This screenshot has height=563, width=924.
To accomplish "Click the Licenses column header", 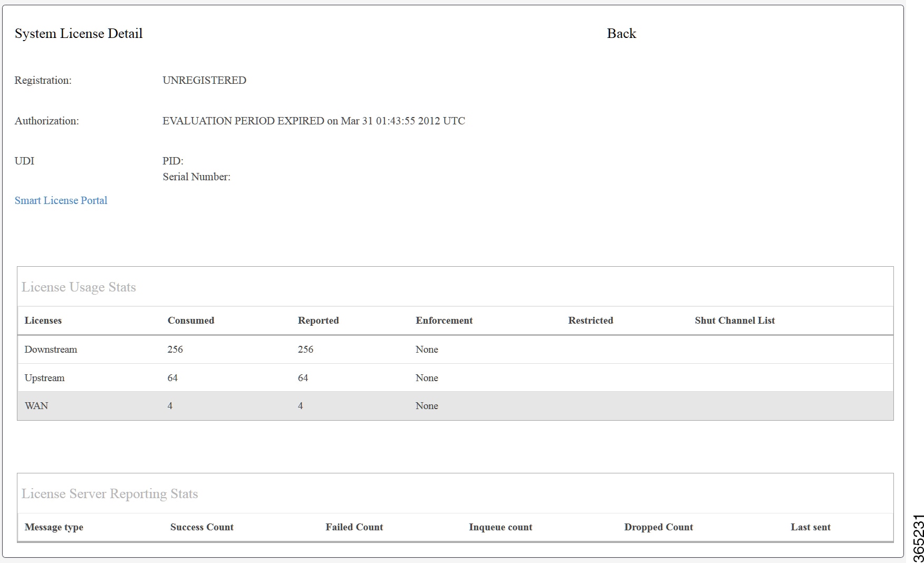I will coord(43,320).
